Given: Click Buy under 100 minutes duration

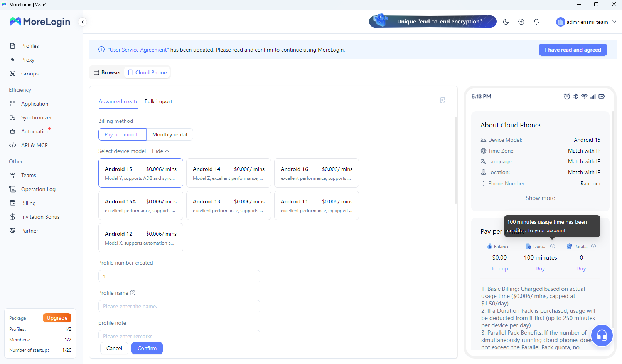Looking at the screenshot, I should coord(540,268).
